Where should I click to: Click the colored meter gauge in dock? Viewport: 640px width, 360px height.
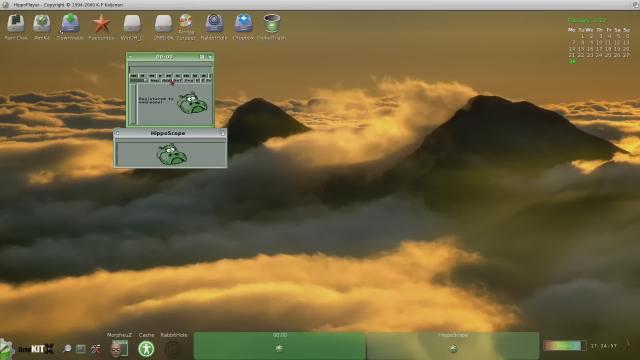[564, 346]
